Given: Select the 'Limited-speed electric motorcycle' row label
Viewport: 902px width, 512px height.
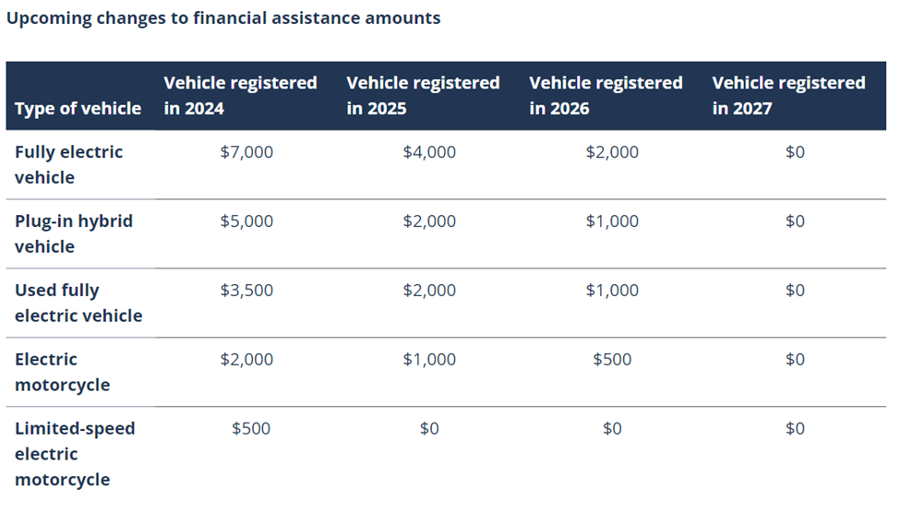Looking at the screenshot, I should point(75,454).
